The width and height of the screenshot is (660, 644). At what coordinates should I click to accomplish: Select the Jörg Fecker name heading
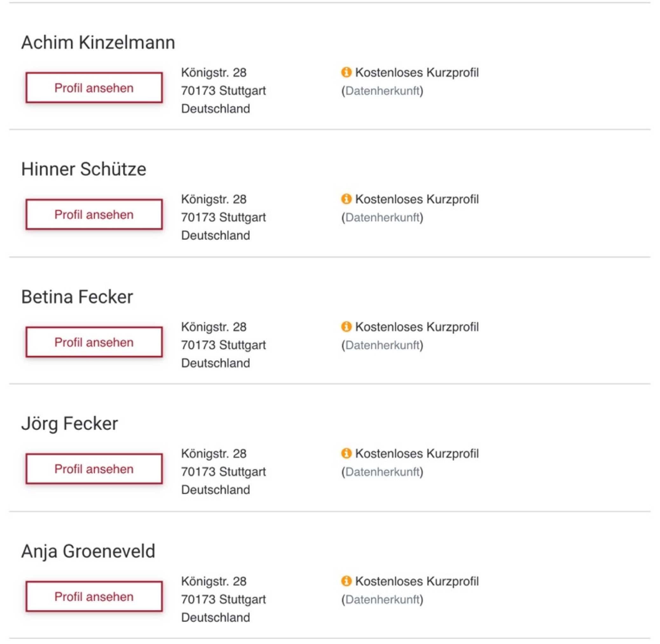tap(70, 423)
